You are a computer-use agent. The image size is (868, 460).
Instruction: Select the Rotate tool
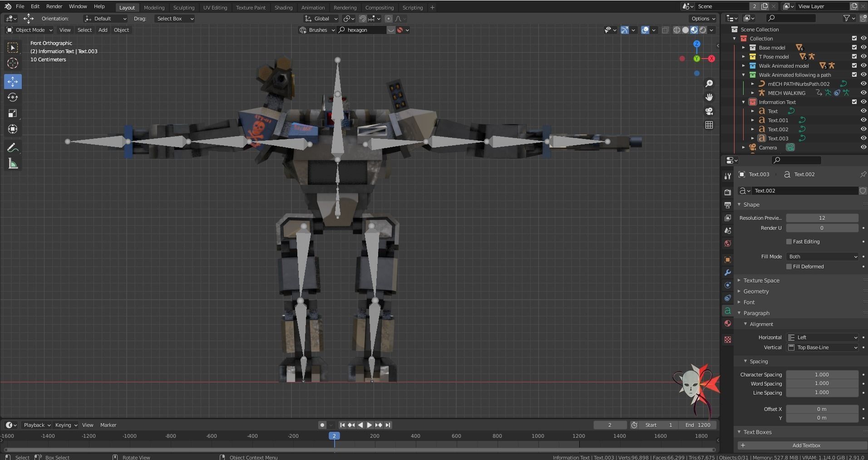click(x=13, y=97)
